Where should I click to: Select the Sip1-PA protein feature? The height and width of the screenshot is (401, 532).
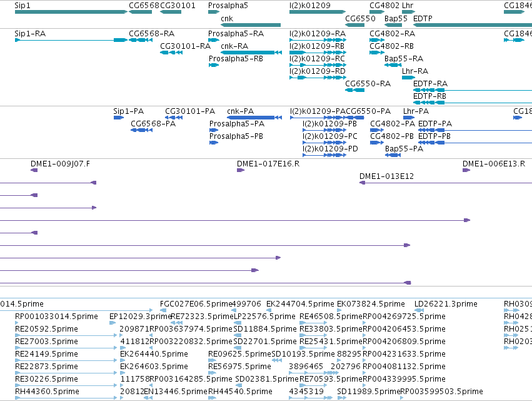pos(119,118)
